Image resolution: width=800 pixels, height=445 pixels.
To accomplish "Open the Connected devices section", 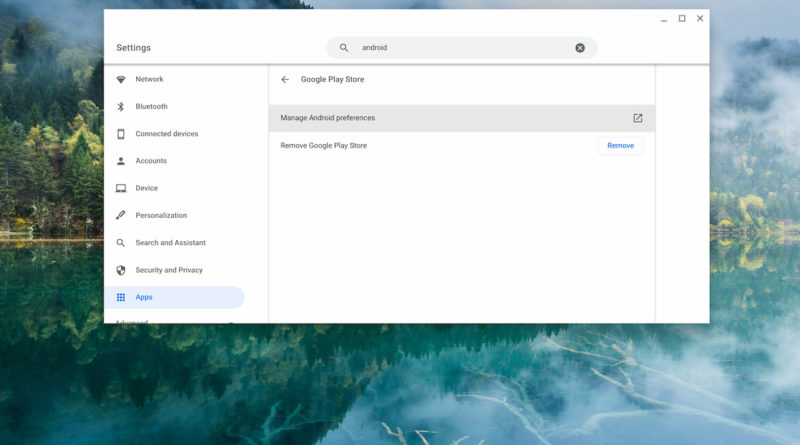I will (x=167, y=134).
